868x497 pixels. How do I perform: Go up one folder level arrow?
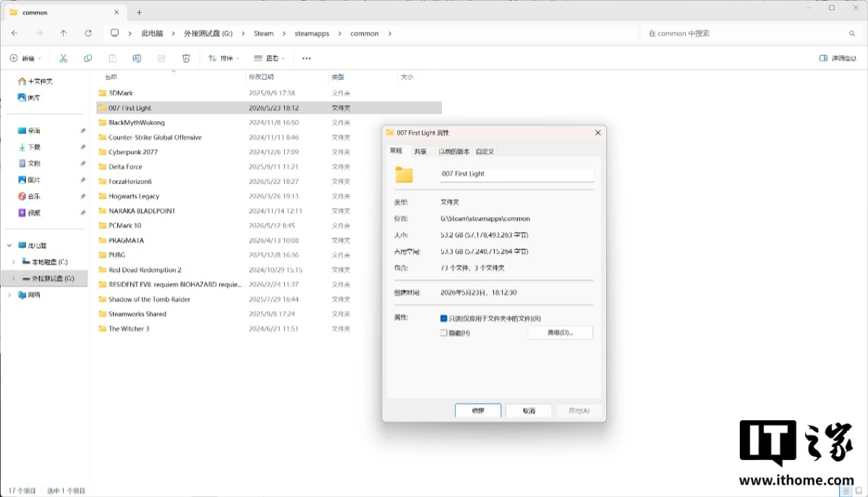tap(64, 33)
